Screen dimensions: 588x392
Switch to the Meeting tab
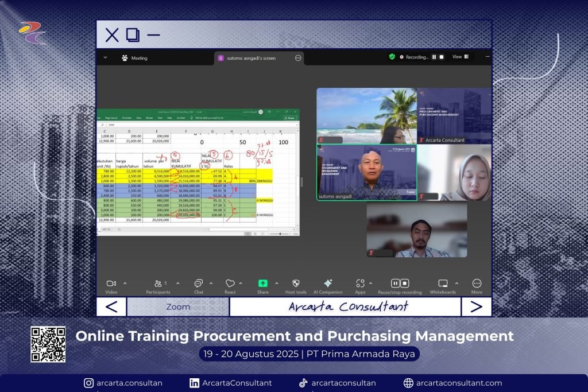click(134, 58)
